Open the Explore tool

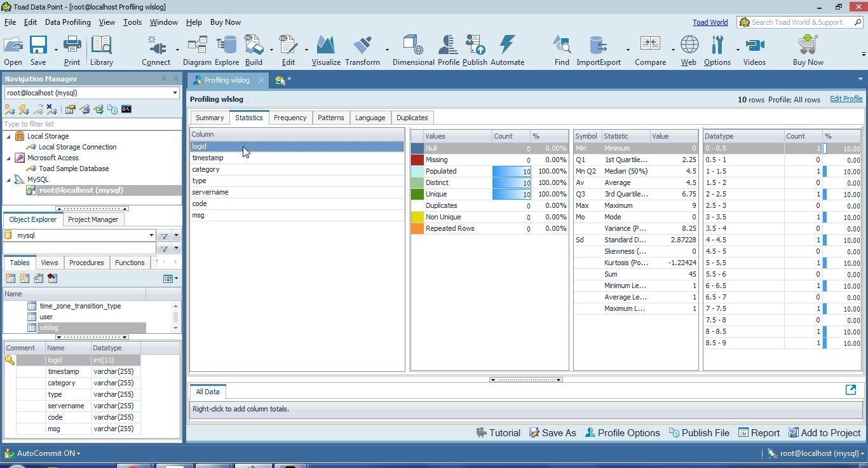(x=226, y=50)
